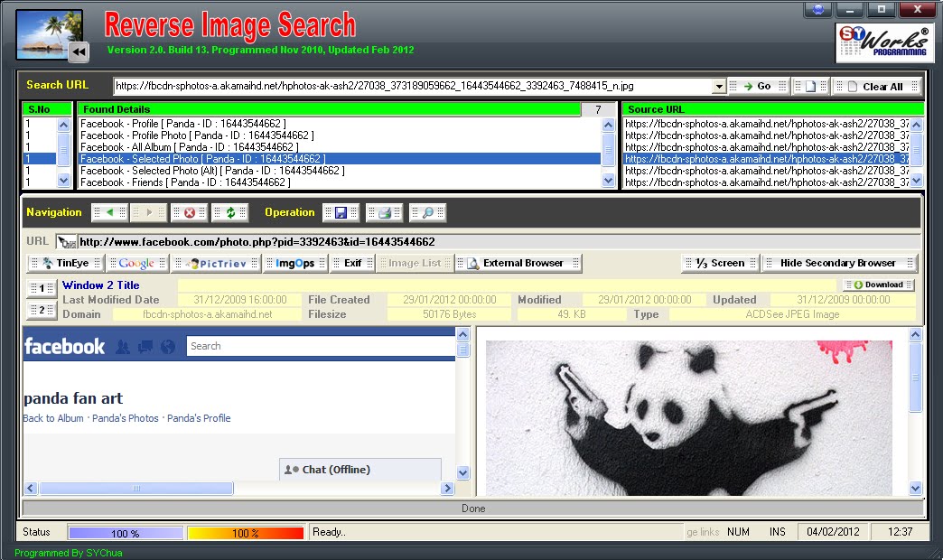Click the highlighted Source URL row
The image size is (943, 560).
pos(767,159)
